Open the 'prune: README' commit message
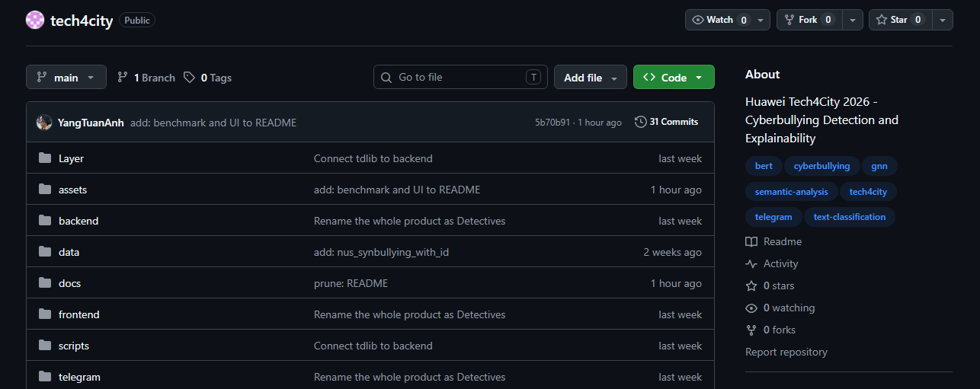980x389 pixels. click(x=351, y=283)
